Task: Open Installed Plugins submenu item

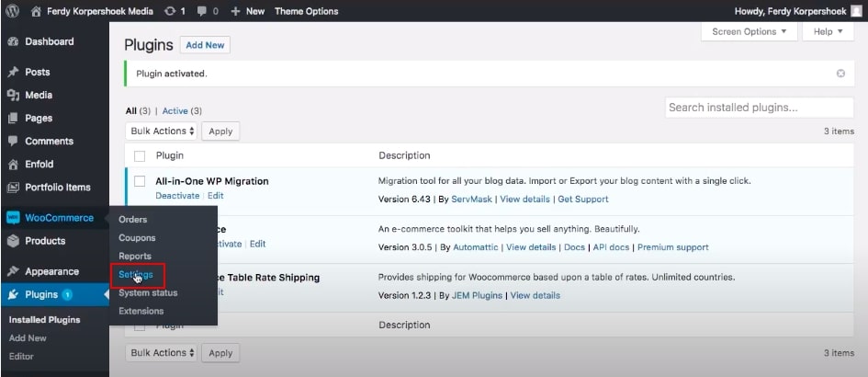Action: click(44, 320)
